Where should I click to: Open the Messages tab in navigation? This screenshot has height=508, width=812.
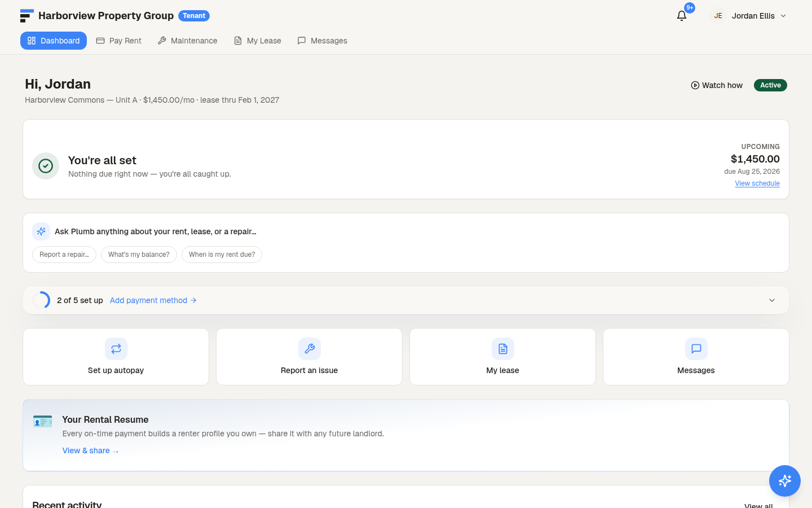[322, 41]
